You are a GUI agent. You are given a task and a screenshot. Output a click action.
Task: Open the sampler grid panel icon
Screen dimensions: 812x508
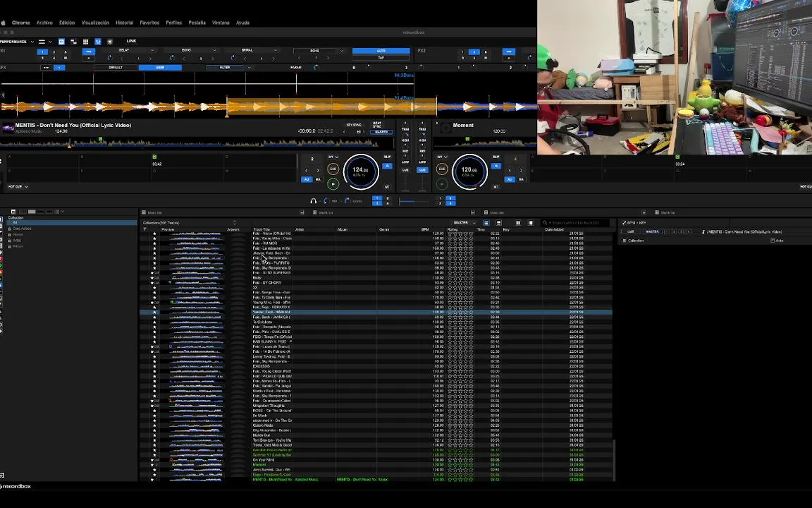pos(85,42)
